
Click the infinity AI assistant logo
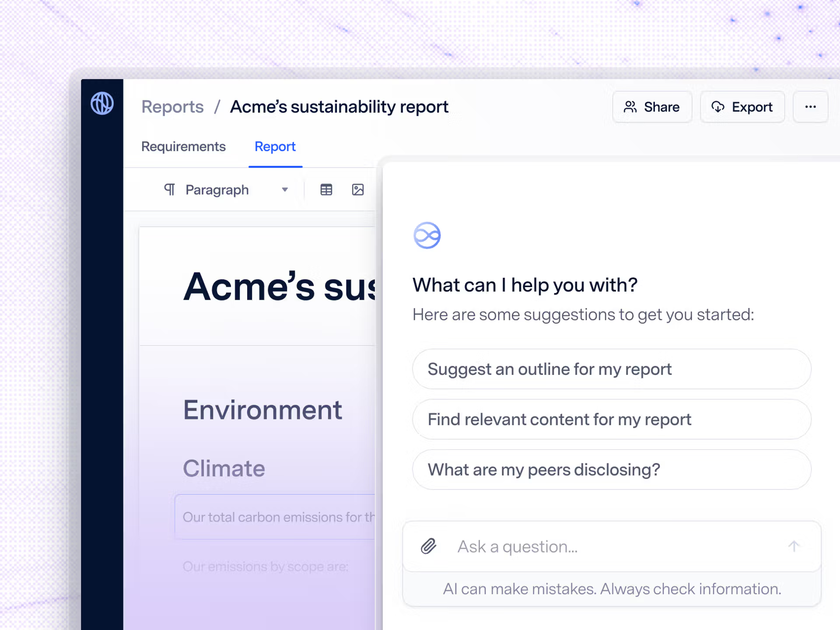(x=427, y=235)
